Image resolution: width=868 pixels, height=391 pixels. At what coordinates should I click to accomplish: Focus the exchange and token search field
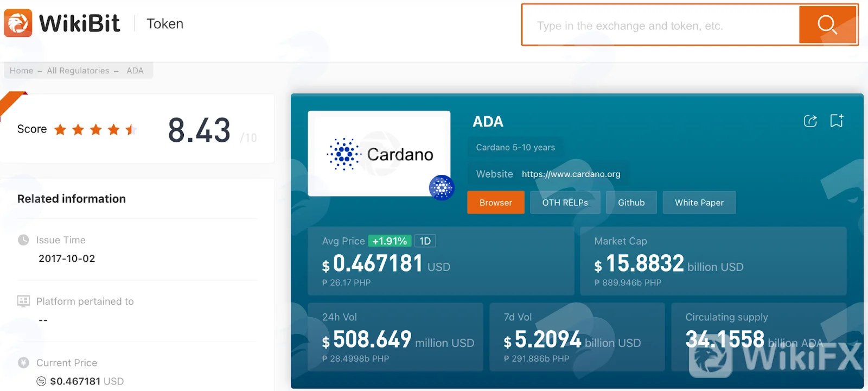(x=661, y=25)
